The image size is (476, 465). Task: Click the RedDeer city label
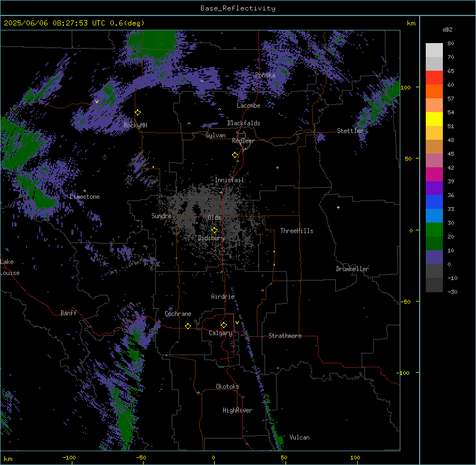[243, 141]
